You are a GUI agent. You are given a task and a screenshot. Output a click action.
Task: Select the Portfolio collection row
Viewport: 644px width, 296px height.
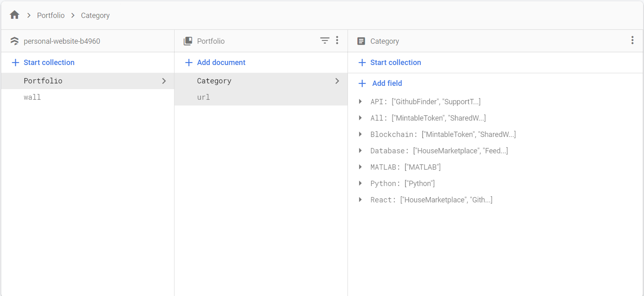(x=88, y=81)
